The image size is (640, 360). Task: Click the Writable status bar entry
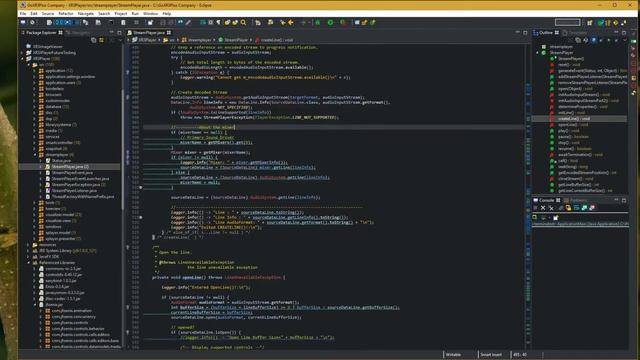(453, 354)
